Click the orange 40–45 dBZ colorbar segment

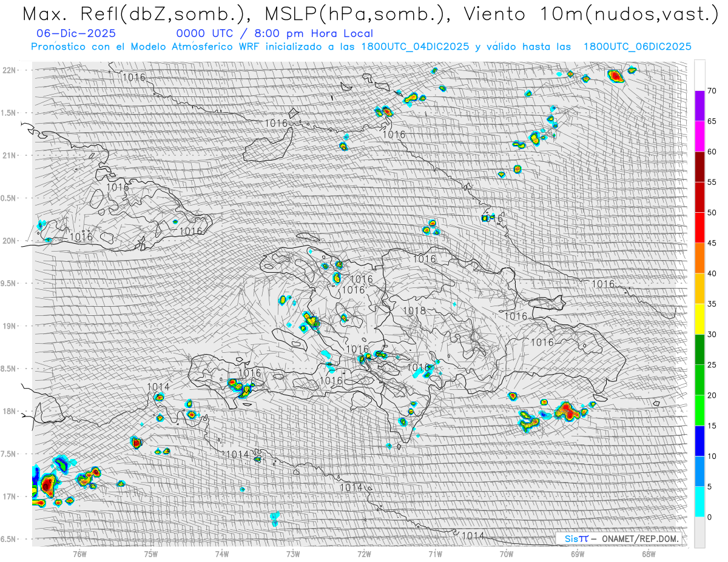(699, 258)
